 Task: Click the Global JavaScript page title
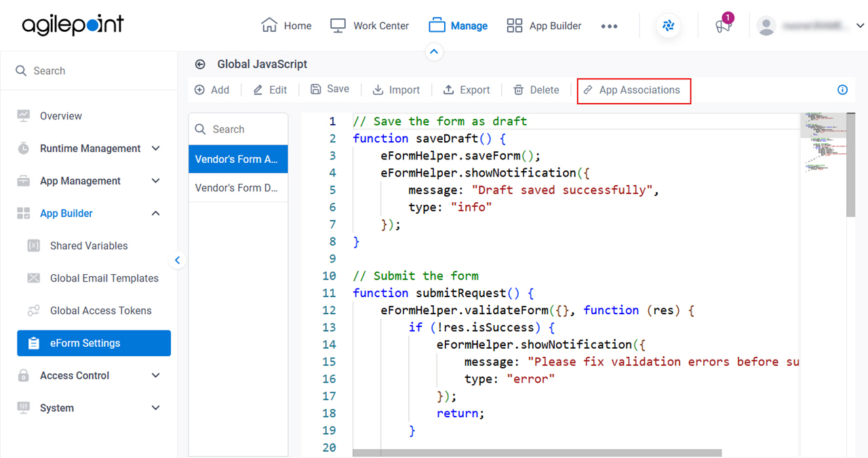point(262,64)
